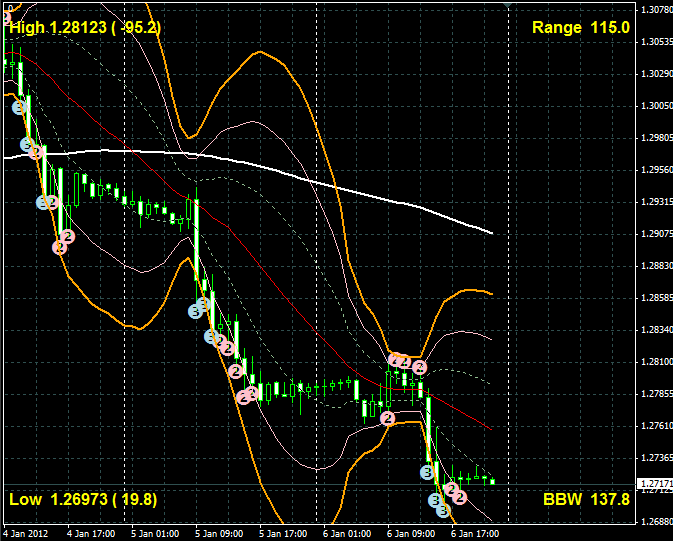Select the blue 3 marker nearest the High label
Viewport: 673px width, 541px height.
[x=18, y=106]
